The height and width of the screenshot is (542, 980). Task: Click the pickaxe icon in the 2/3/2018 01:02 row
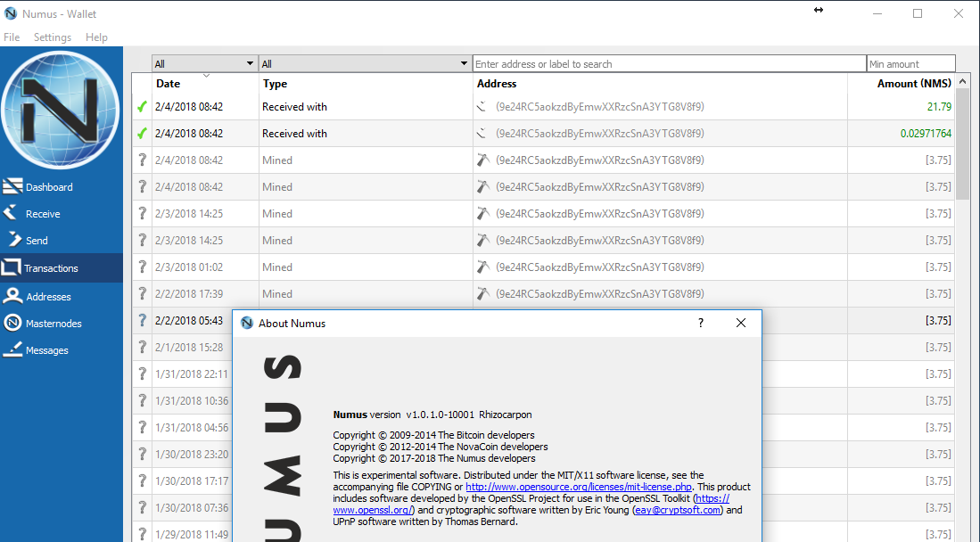point(483,267)
